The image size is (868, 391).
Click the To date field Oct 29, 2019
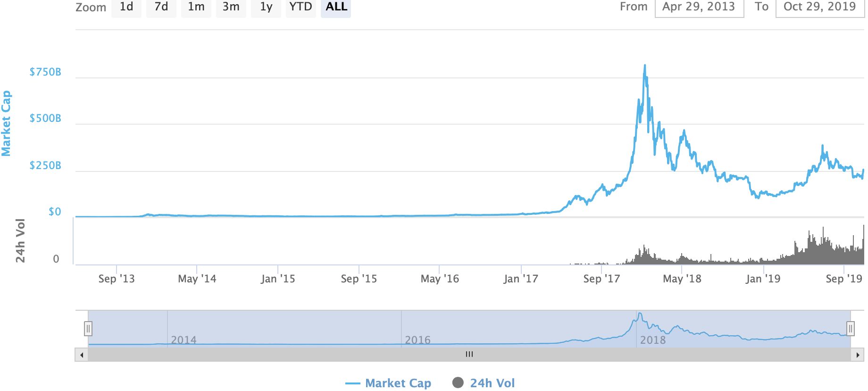coord(819,7)
